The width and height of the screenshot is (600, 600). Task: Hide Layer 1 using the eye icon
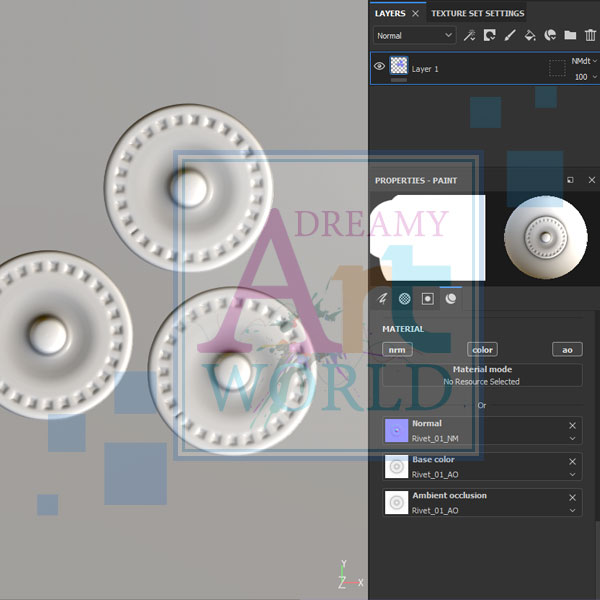[x=379, y=67]
